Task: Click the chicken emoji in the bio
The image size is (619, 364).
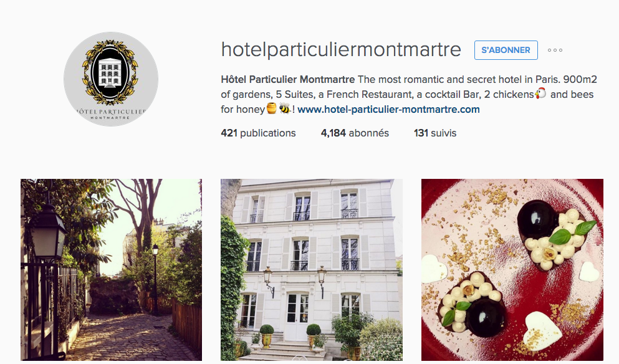Action: pos(541,93)
